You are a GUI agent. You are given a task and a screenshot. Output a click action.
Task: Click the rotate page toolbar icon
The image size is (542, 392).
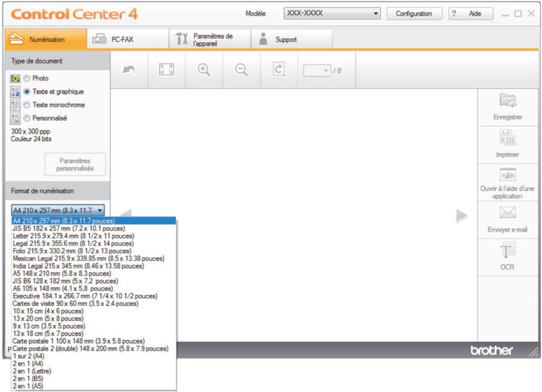(x=279, y=70)
